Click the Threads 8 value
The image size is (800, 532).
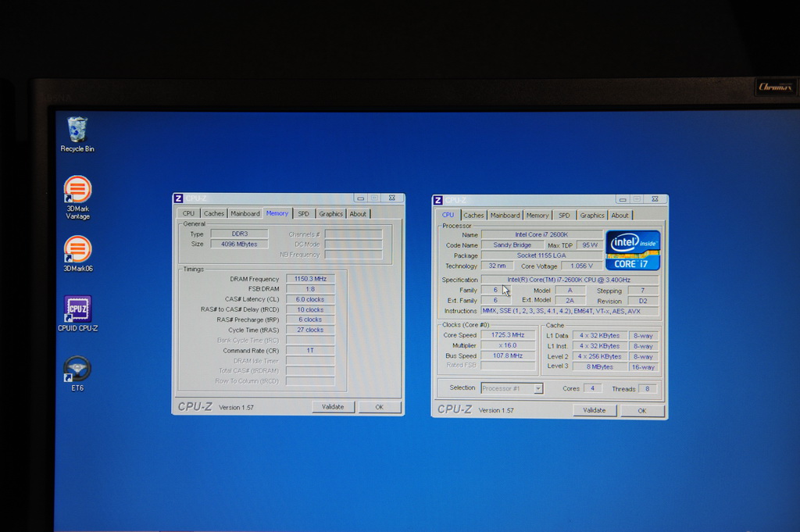[x=648, y=389]
